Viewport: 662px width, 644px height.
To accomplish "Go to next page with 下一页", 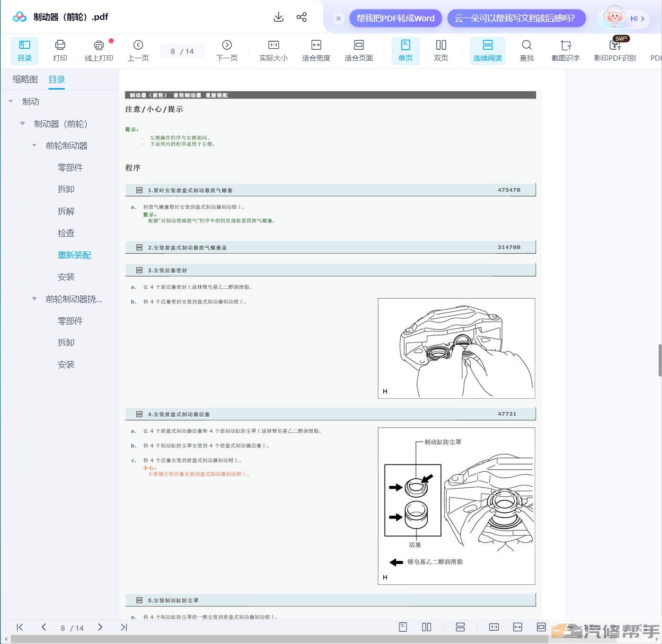I will [x=227, y=51].
